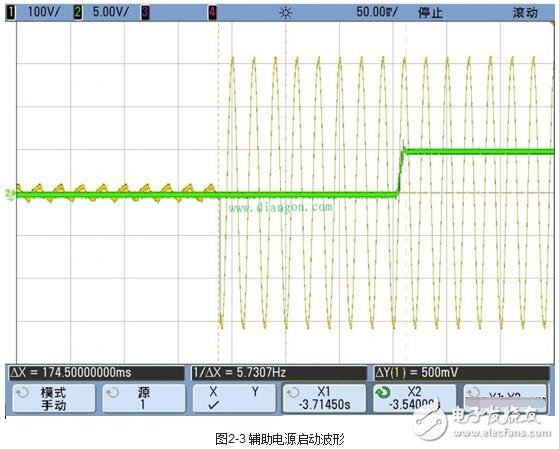This screenshot has width=559, height=449.
Task: Open the 模式 手动 cursor mode menu
Action: (54, 399)
